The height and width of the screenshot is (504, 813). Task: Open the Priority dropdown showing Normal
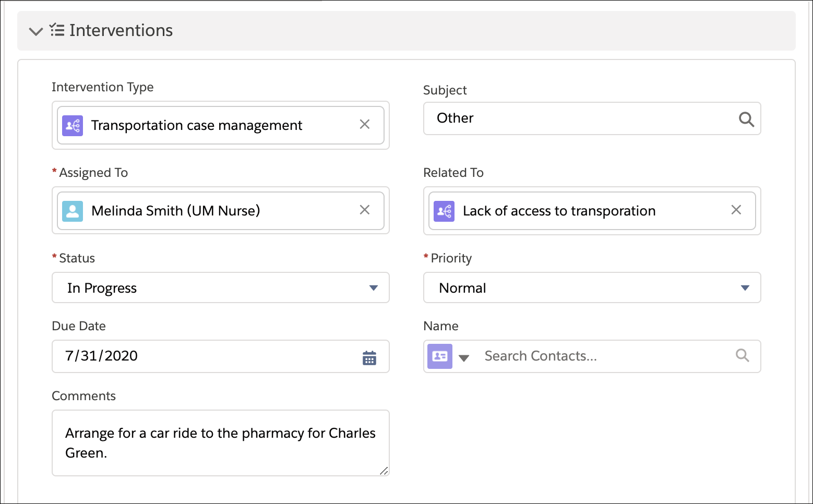592,287
